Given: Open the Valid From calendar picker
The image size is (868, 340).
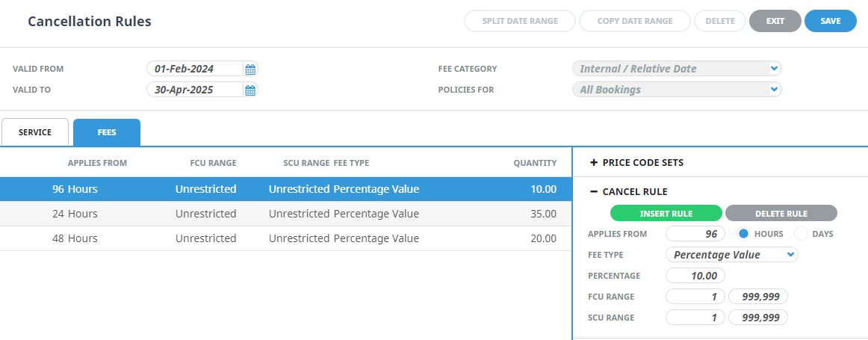Looking at the screenshot, I should [x=250, y=69].
